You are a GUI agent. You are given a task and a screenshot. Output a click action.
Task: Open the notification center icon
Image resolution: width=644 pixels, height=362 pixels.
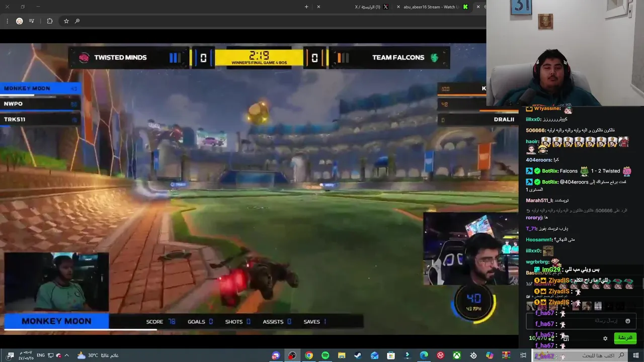[10, 355]
